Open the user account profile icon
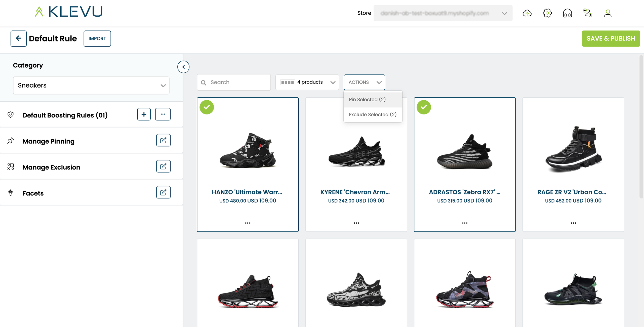Image resolution: width=644 pixels, height=327 pixels. click(608, 13)
